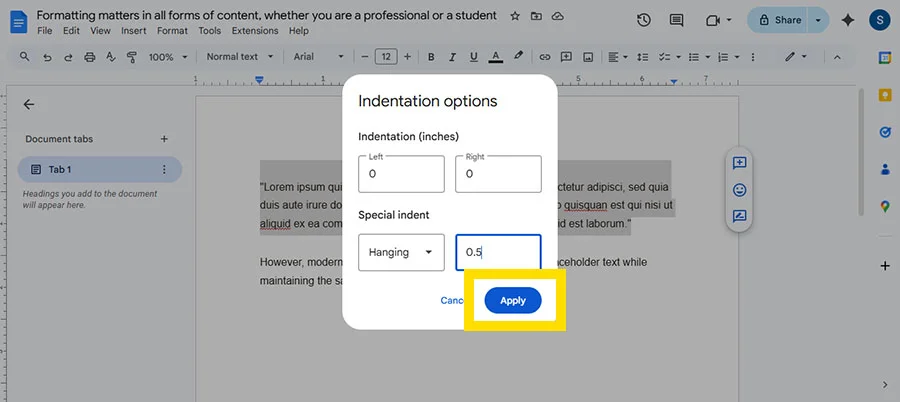The width and height of the screenshot is (900, 402).
Task: Click the undo icon
Action: tap(46, 57)
